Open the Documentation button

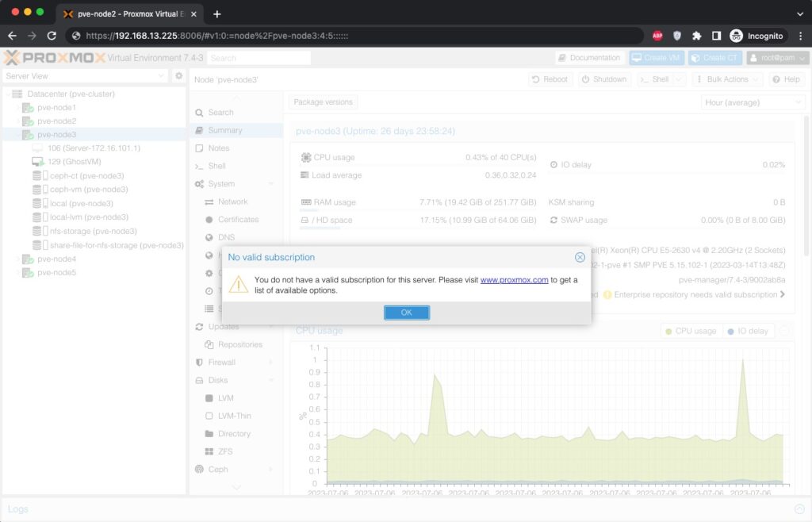point(589,58)
